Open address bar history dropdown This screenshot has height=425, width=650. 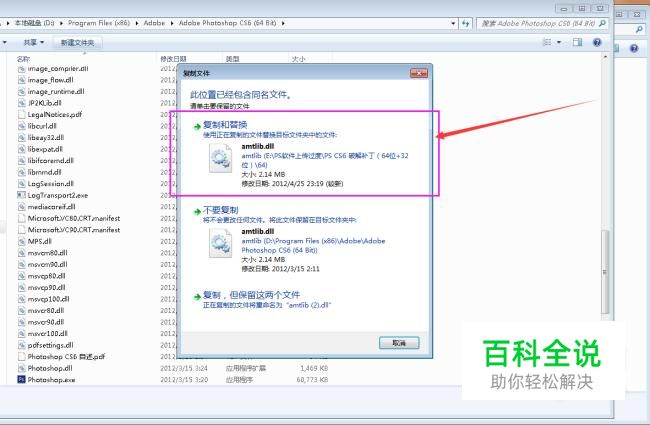tap(453, 24)
